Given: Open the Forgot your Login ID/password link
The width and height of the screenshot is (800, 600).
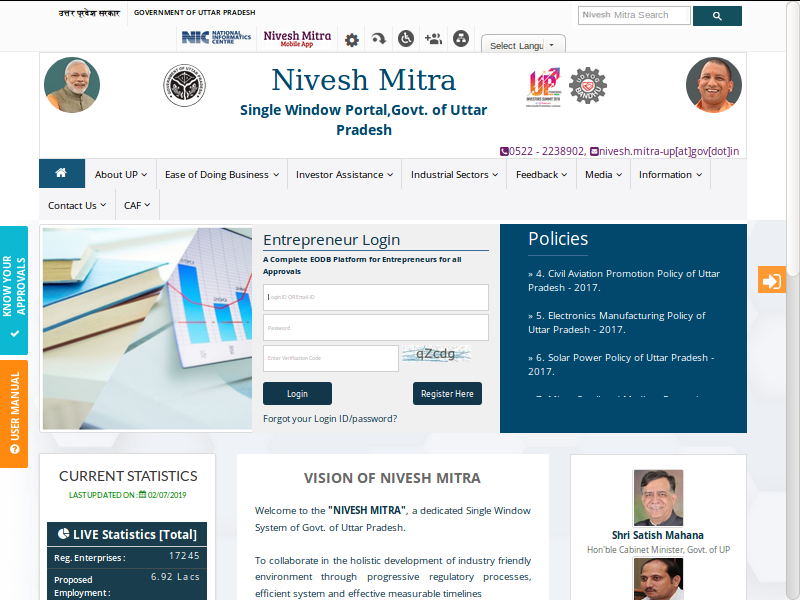Looking at the screenshot, I should (331, 418).
